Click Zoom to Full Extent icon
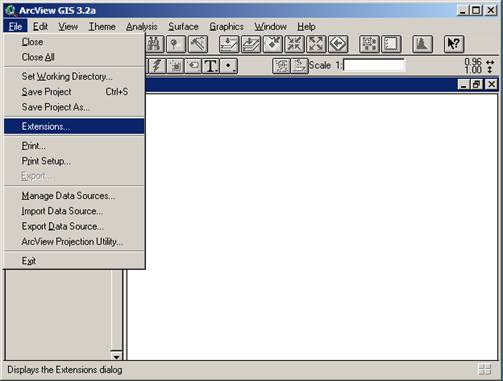This screenshot has height=381, width=503. [x=229, y=44]
